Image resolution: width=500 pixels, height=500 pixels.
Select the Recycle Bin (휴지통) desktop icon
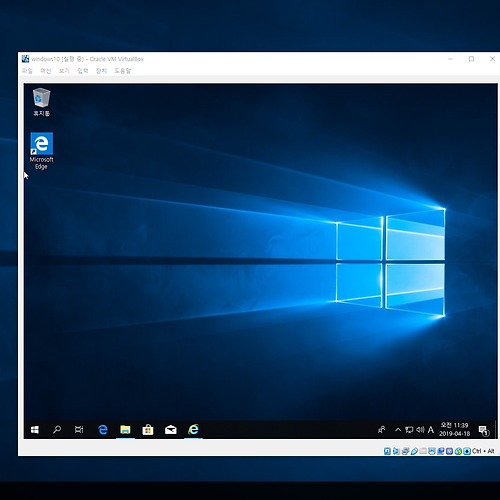(x=41, y=102)
